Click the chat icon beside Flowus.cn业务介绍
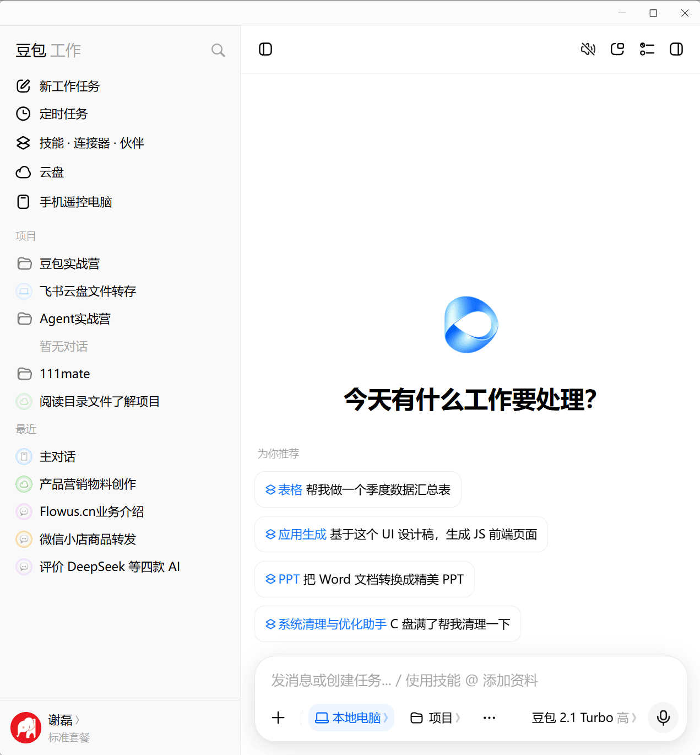The image size is (700, 755). 24,511
